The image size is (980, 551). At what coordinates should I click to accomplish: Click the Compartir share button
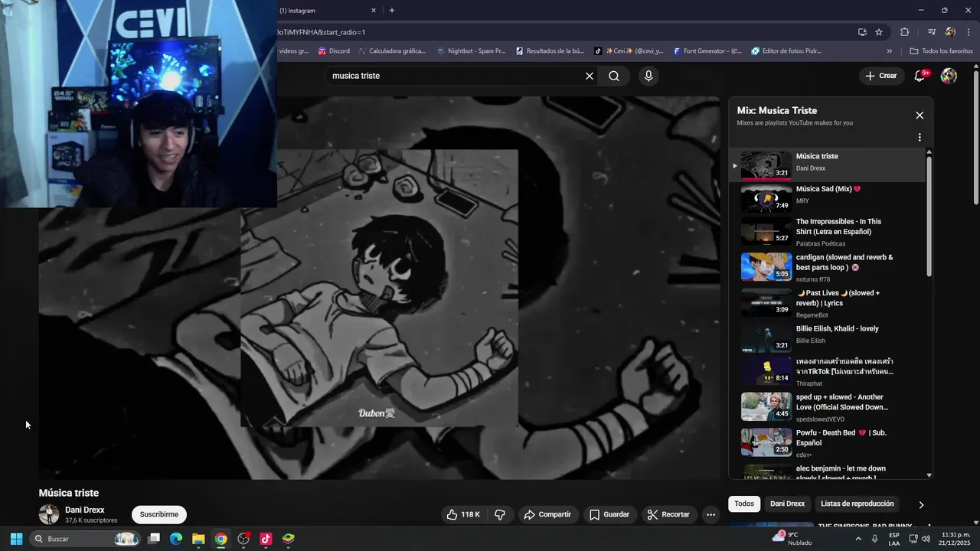[547, 514]
